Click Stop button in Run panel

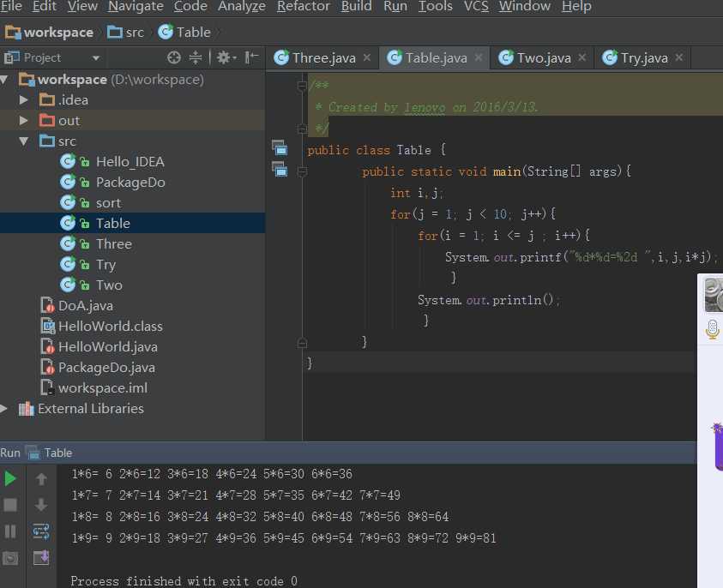coord(10,505)
